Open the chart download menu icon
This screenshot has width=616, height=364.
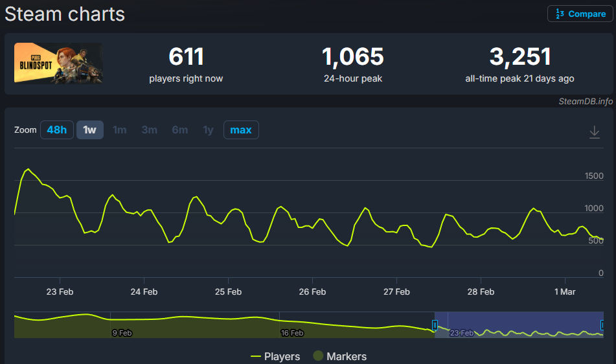pyautogui.click(x=594, y=132)
